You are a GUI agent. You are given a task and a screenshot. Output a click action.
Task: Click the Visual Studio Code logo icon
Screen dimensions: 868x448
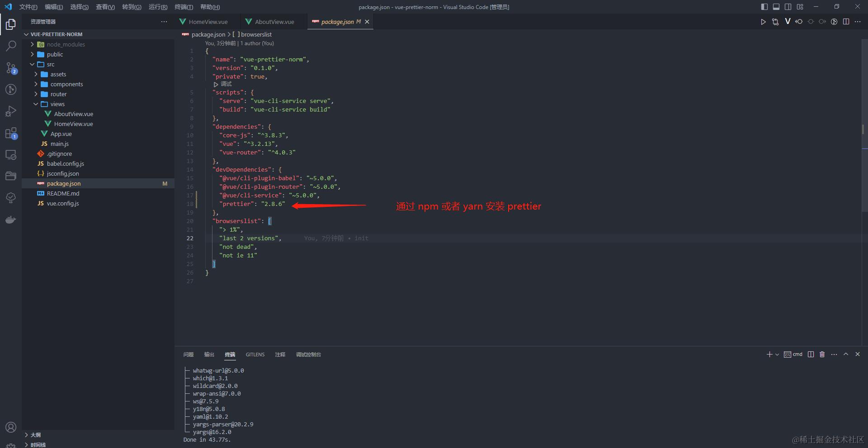pos(8,7)
